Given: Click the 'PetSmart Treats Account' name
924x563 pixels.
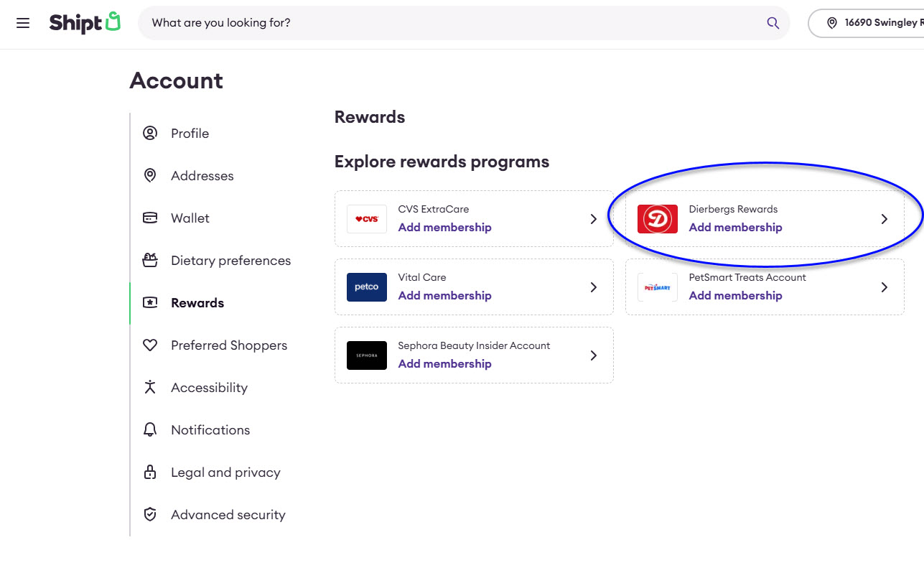Looking at the screenshot, I should [747, 277].
